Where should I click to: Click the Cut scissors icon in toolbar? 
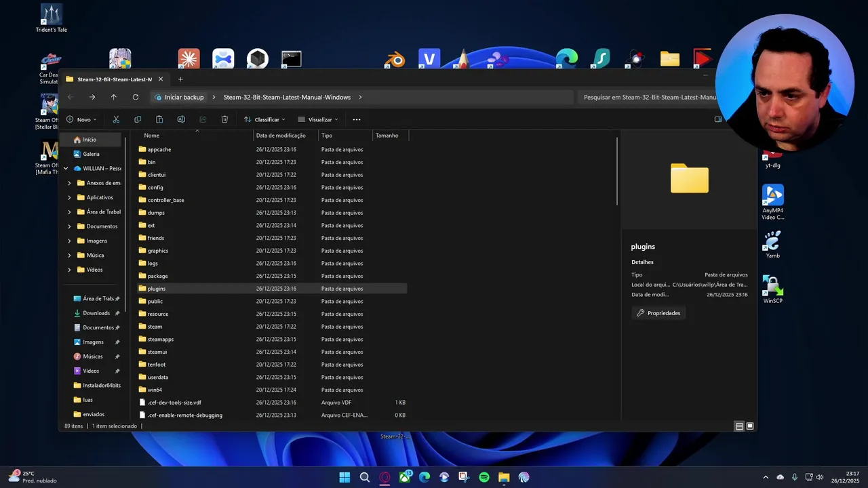click(116, 119)
